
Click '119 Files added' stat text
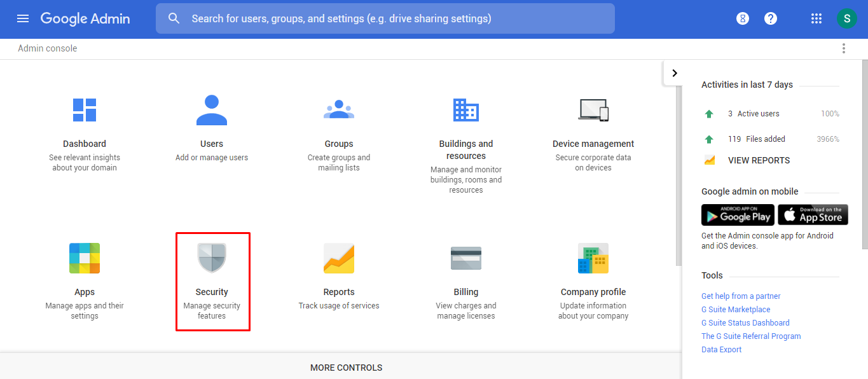point(757,139)
